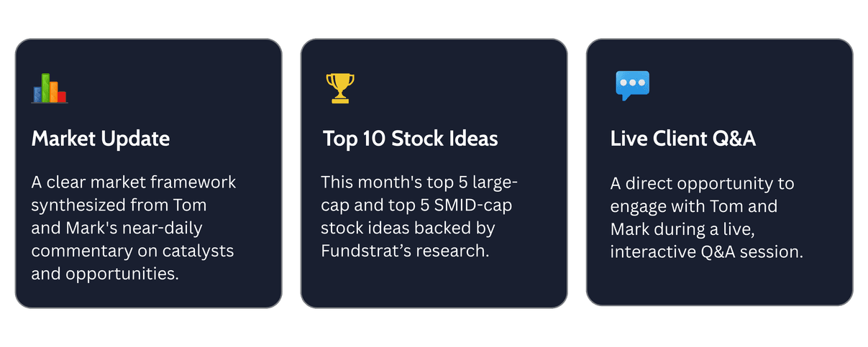Click the 'A direct opportunity to' text line
Viewport: 868px width, 347px height.
(702, 183)
